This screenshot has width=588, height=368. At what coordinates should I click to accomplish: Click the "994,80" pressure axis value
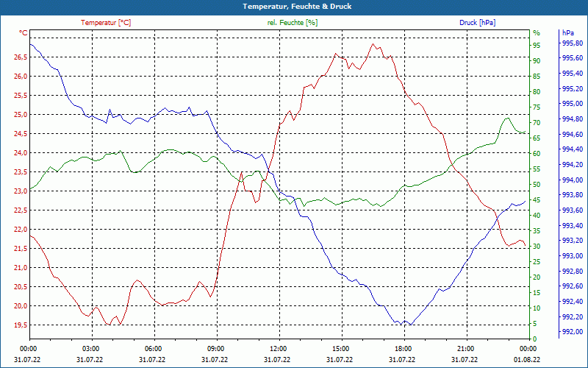[573, 119]
